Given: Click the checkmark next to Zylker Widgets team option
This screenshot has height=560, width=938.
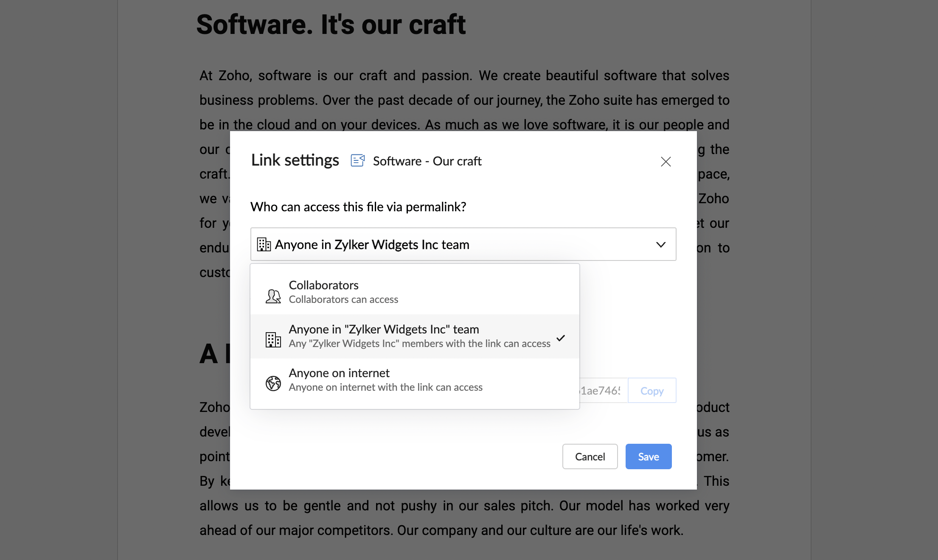Looking at the screenshot, I should [x=561, y=338].
